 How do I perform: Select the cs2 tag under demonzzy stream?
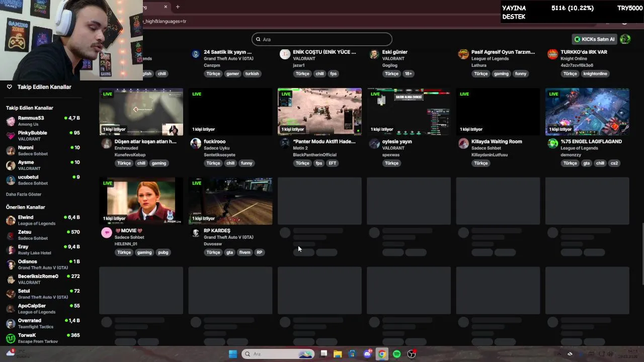(614, 163)
